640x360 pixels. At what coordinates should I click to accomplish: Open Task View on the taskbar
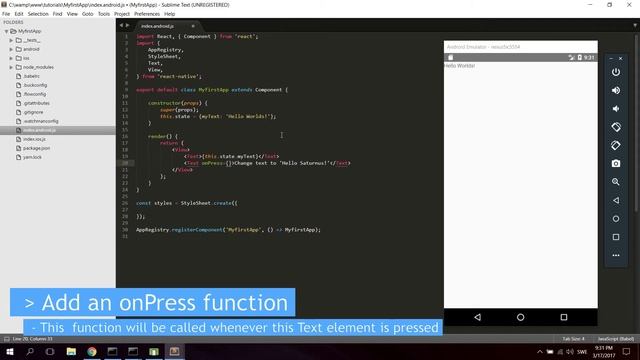coord(50,351)
